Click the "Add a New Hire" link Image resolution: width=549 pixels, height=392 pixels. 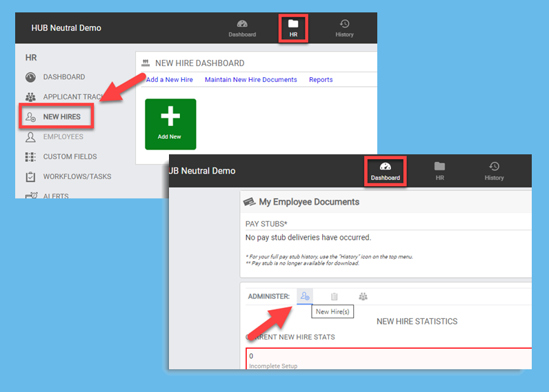click(x=170, y=80)
